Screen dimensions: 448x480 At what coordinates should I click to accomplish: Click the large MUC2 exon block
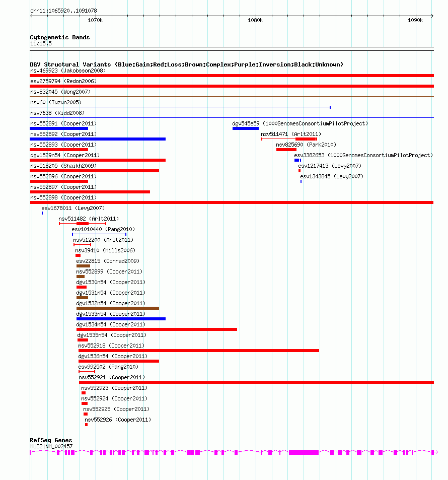click(304, 452)
